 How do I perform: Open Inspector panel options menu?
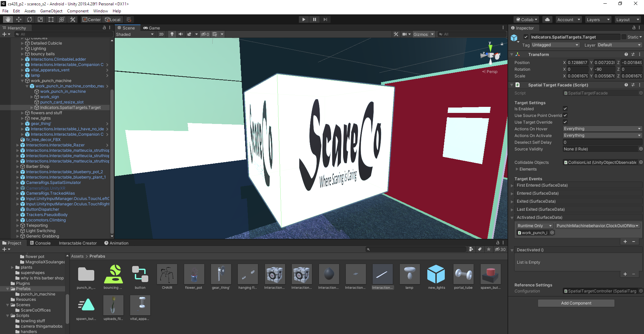coord(639,28)
